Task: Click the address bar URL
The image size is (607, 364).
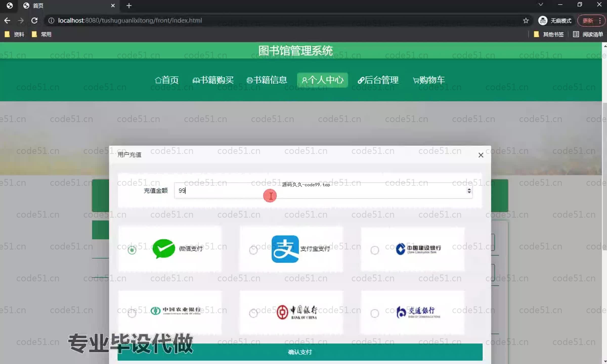Action: pos(130,20)
